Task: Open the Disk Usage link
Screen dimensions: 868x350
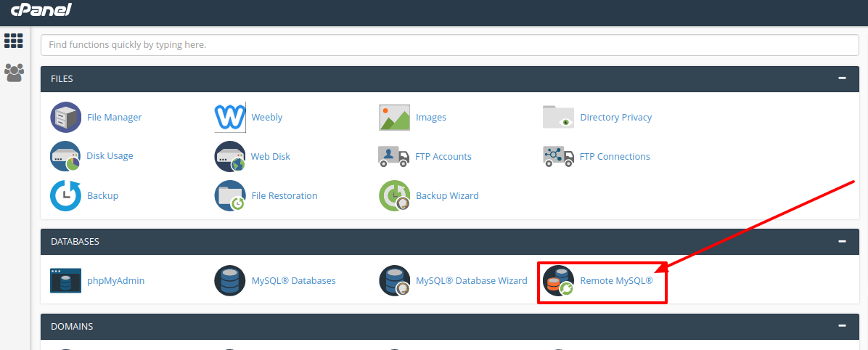Action: point(110,155)
